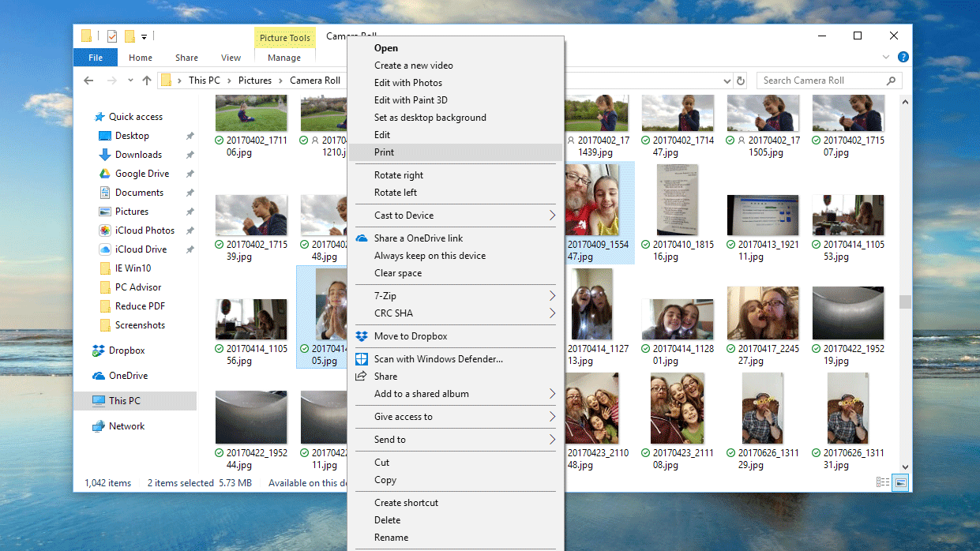Open Help via the blue question mark
This screenshot has width=980, height=551.
click(903, 57)
